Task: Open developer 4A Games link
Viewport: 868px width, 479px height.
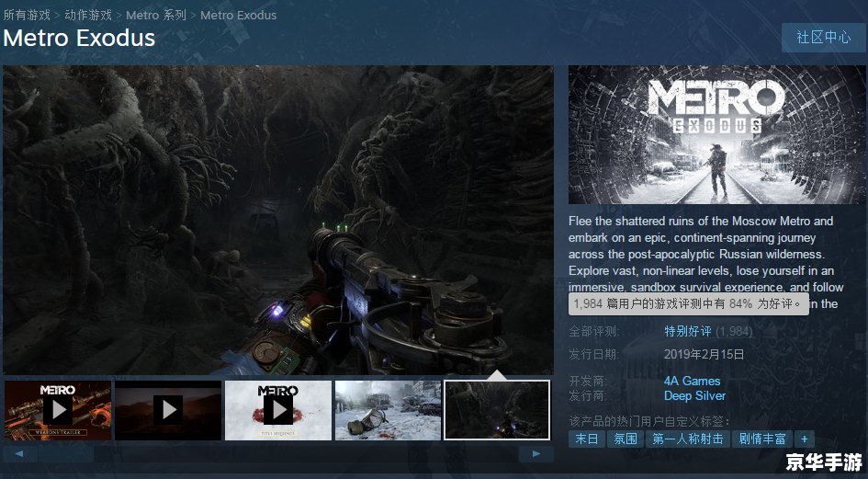Action: click(692, 381)
